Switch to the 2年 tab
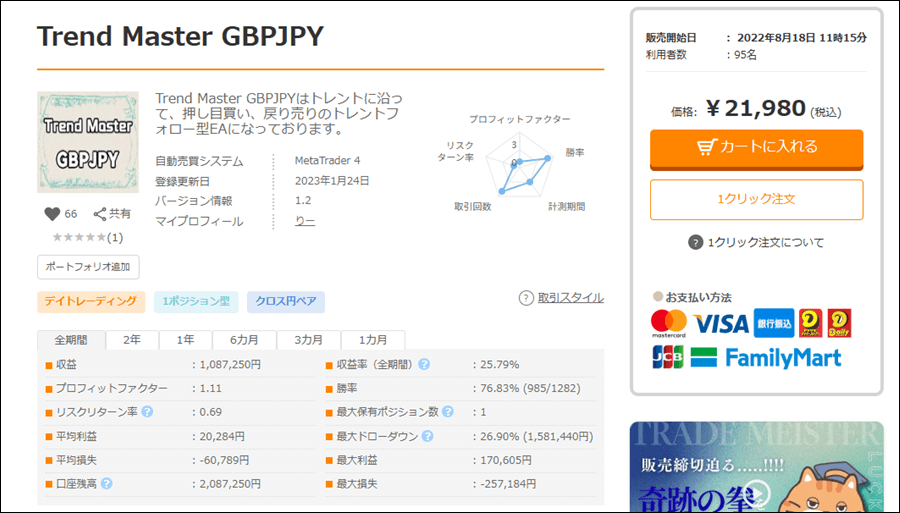Screen dimensions: 900x513 [132, 340]
